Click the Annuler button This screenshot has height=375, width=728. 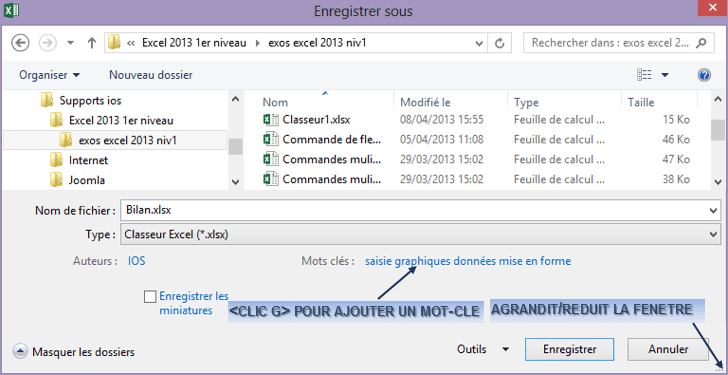668,349
